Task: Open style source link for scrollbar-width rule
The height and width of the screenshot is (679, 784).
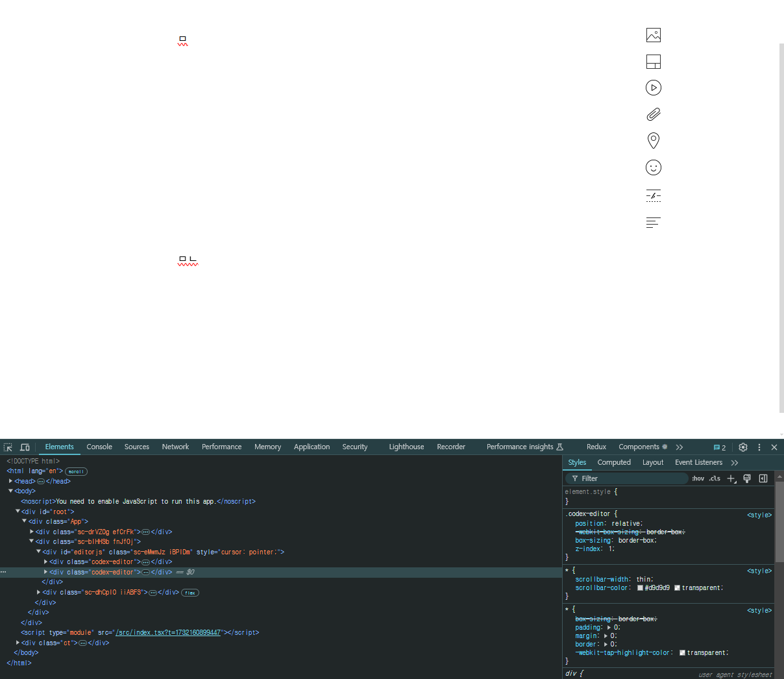Action: (x=759, y=571)
